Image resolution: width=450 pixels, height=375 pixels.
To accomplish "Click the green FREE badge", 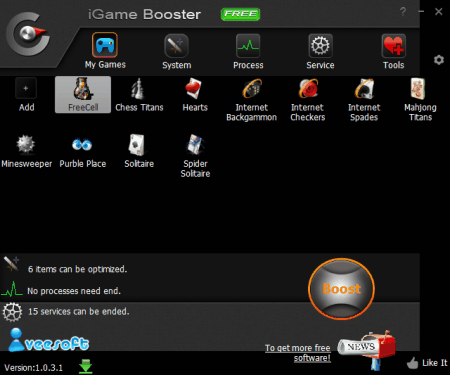I will coord(240,14).
